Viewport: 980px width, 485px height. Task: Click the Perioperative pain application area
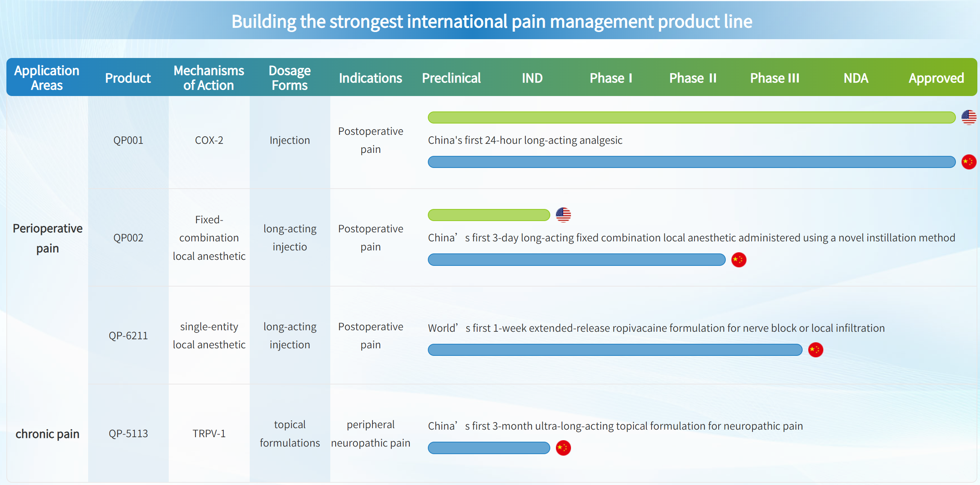(x=47, y=238)
